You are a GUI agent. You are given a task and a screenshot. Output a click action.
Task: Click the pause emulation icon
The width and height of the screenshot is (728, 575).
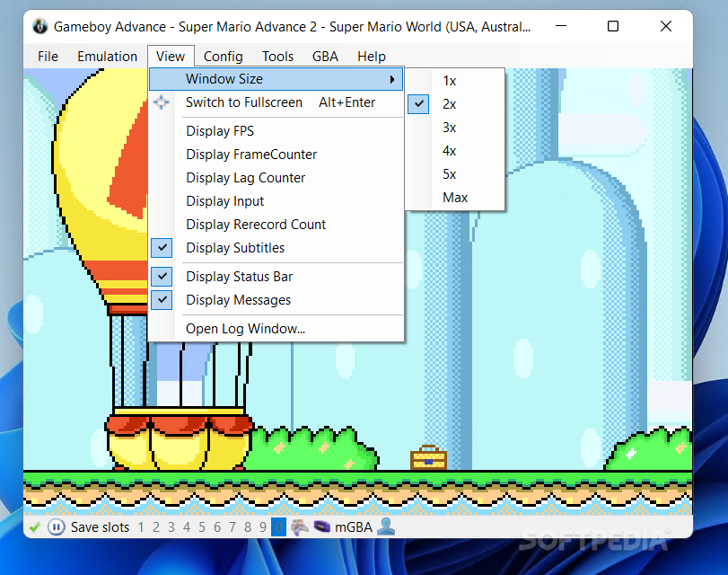[57, 527]
